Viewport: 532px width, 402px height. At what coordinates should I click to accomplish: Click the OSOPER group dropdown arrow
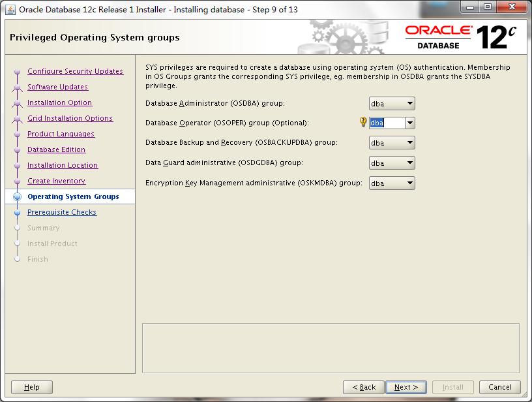coord(410,123)
